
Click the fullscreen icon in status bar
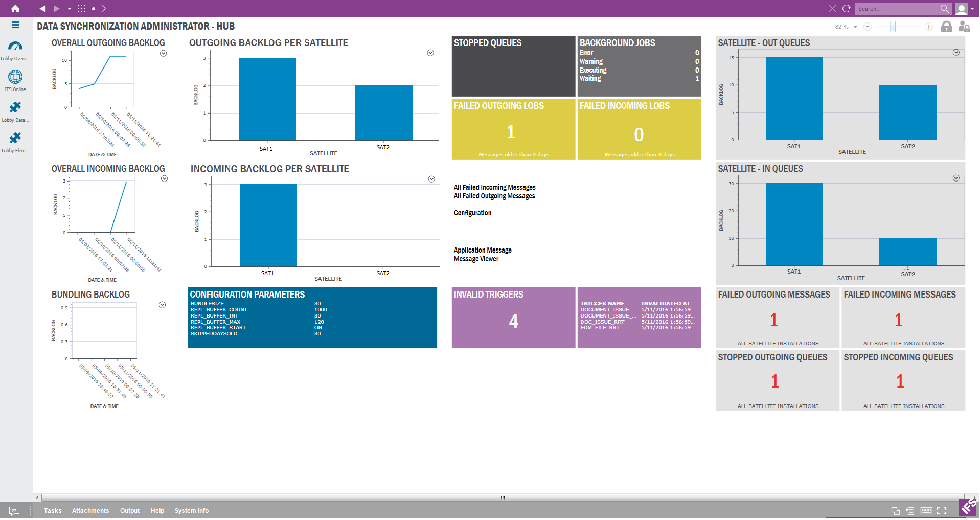(942, 511)
